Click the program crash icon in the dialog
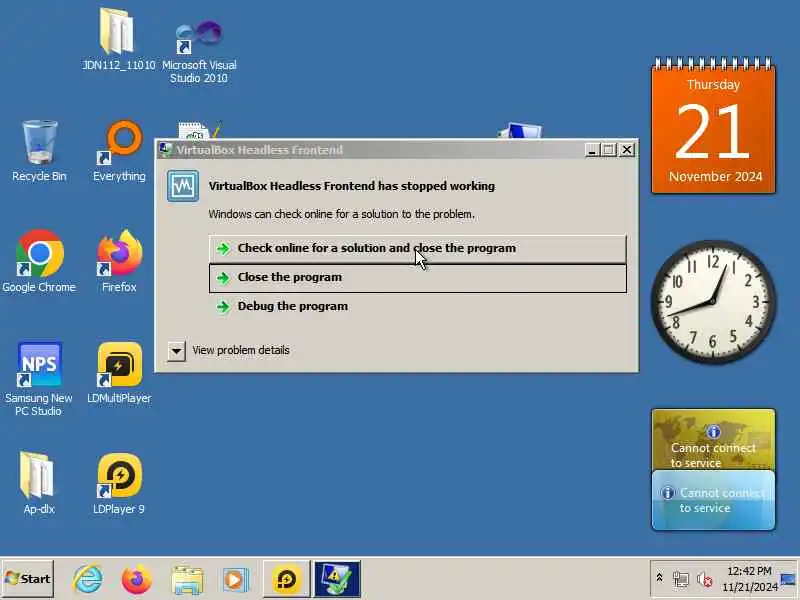 183,186
